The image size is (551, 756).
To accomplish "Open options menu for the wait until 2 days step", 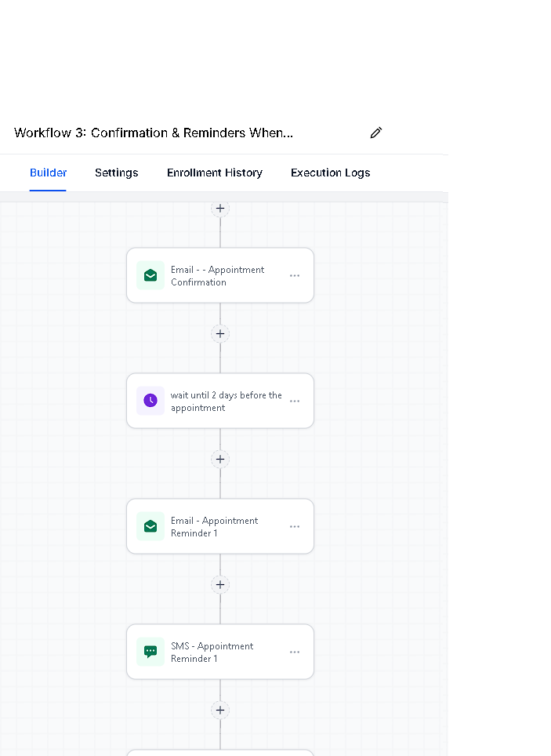I will [295, 402].
